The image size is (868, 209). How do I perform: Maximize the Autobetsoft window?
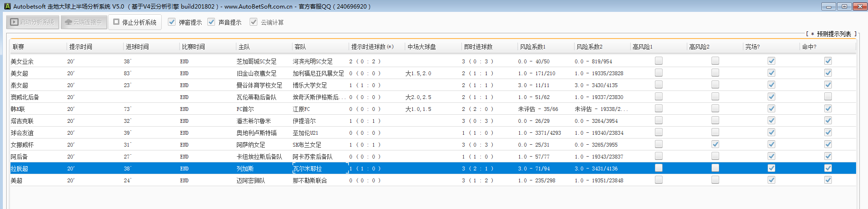844,6
